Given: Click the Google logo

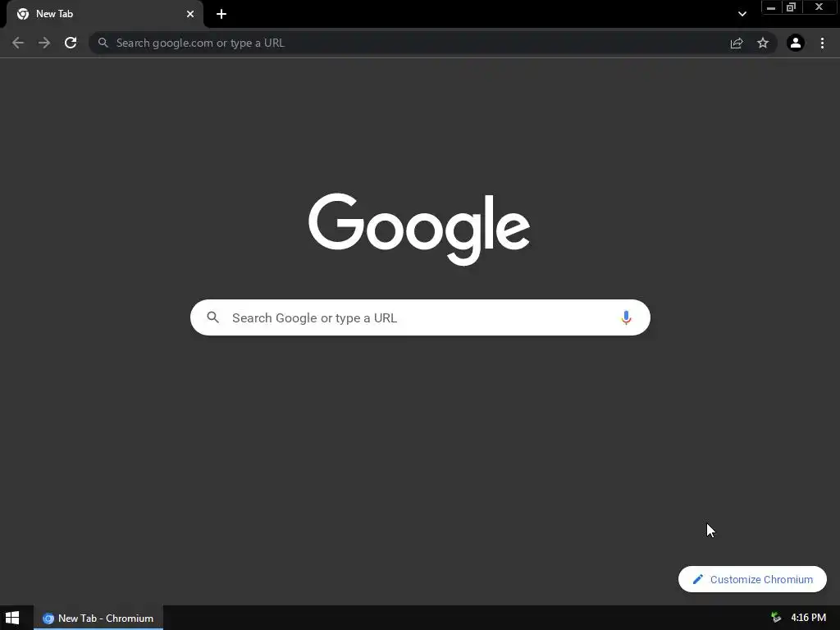Looking at the screenshot, I should (x=419, y=229).
